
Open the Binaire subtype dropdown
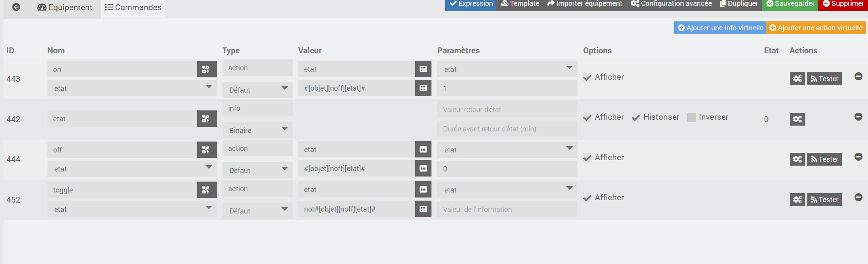click(258, 130)
